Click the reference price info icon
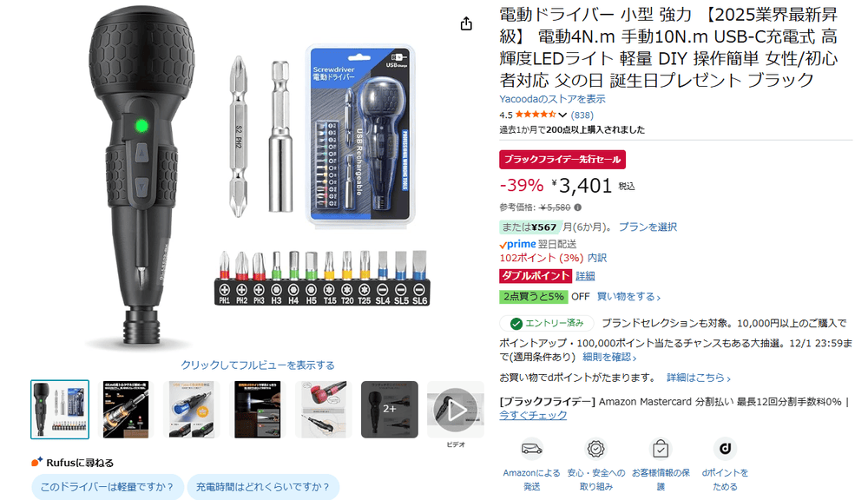Image resolution: width=868 pixels, height=500 pixels. click(578, 207)
